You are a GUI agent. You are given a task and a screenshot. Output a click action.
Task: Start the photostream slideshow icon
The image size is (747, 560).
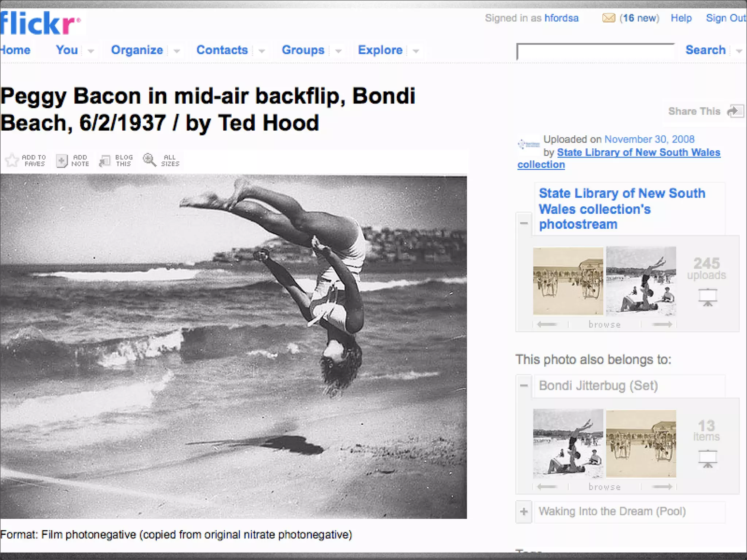point(708,297)
